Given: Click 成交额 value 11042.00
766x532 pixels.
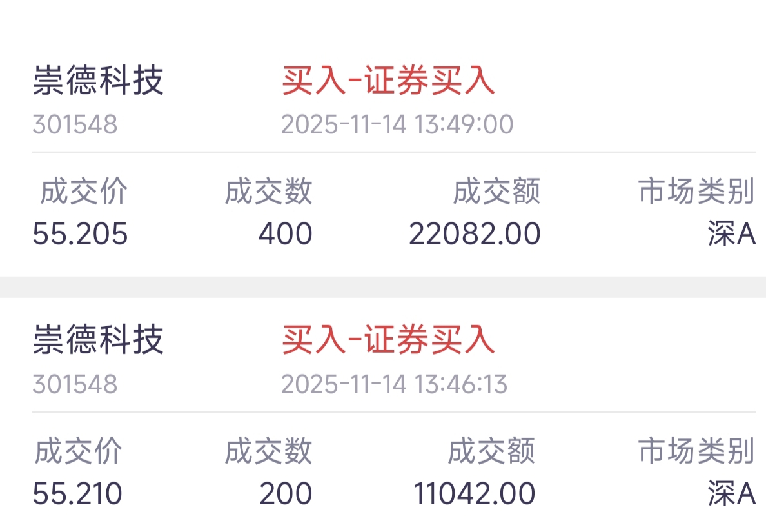Looking at the screenshot, I should point(474,495).
